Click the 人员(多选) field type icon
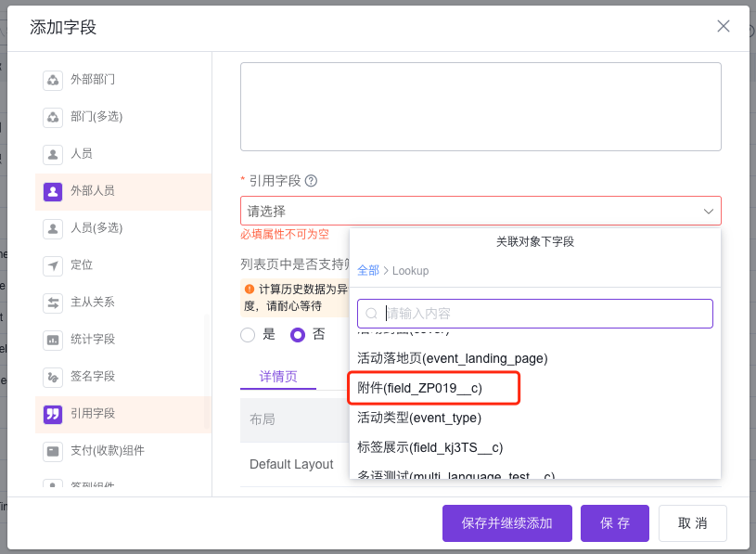The height and width of the screenshot is (554, 756). 53,228
